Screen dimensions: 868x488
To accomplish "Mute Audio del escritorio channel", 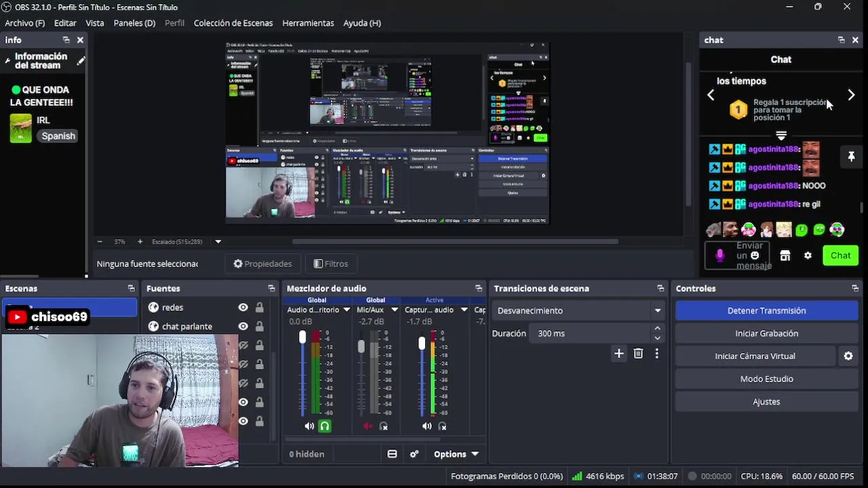I will 309,426.
